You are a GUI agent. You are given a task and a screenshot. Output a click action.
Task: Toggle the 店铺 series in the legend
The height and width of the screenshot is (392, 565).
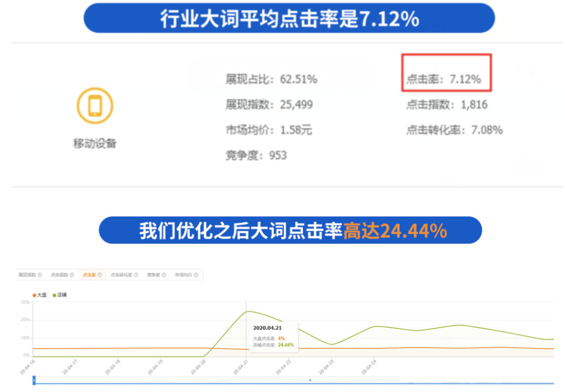pos(59,295)
